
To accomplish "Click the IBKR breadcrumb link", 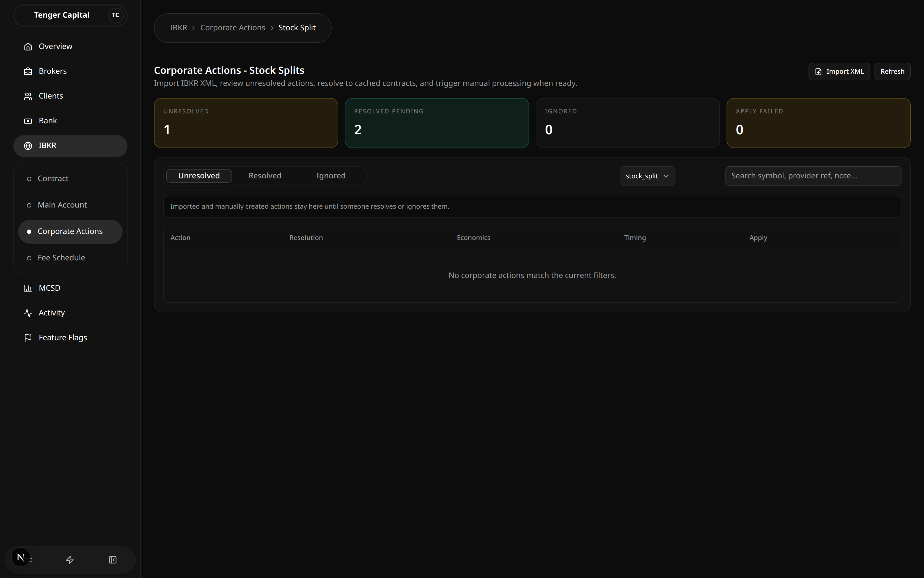I will click(x=178, y=28).
